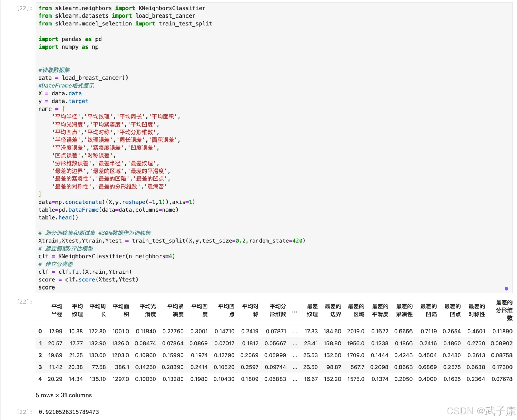
Task: Click cell value 130.00 in row 2
Action: 97,355
